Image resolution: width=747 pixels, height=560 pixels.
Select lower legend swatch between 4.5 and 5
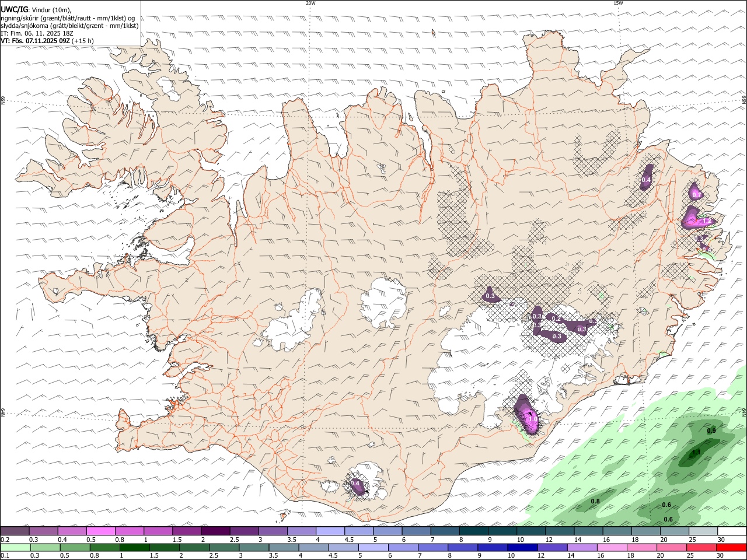pyautogui.click(x=344, y=547)
